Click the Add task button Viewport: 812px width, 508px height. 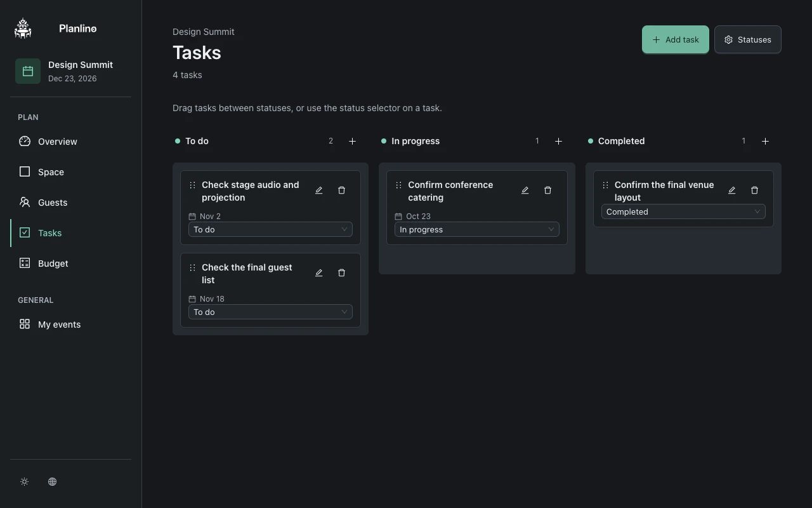point(675,39)
